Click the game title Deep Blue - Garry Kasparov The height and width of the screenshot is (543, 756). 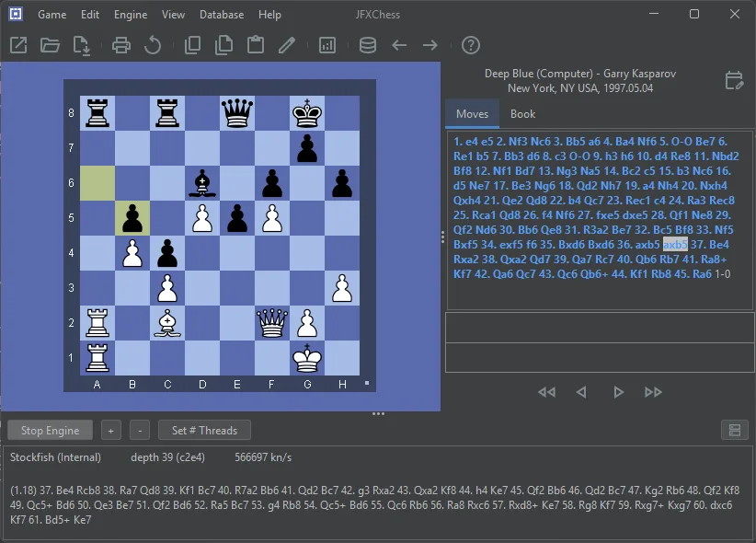580,74
